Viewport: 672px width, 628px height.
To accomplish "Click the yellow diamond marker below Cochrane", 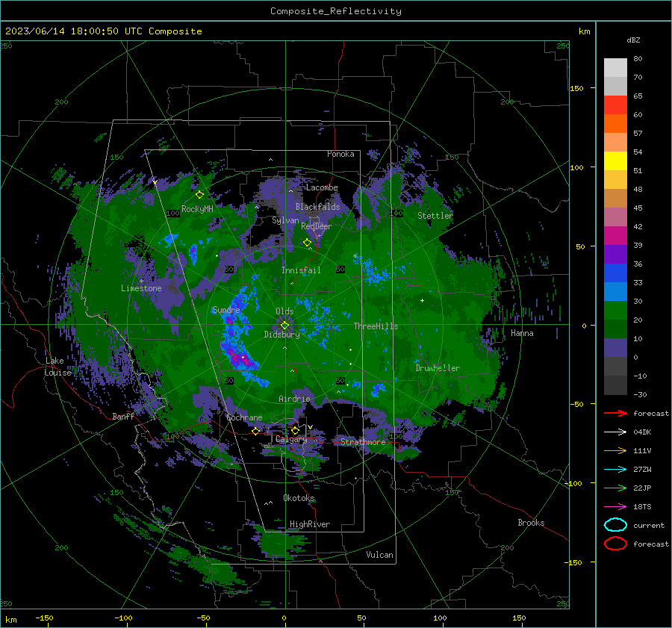I will [256, 431].
